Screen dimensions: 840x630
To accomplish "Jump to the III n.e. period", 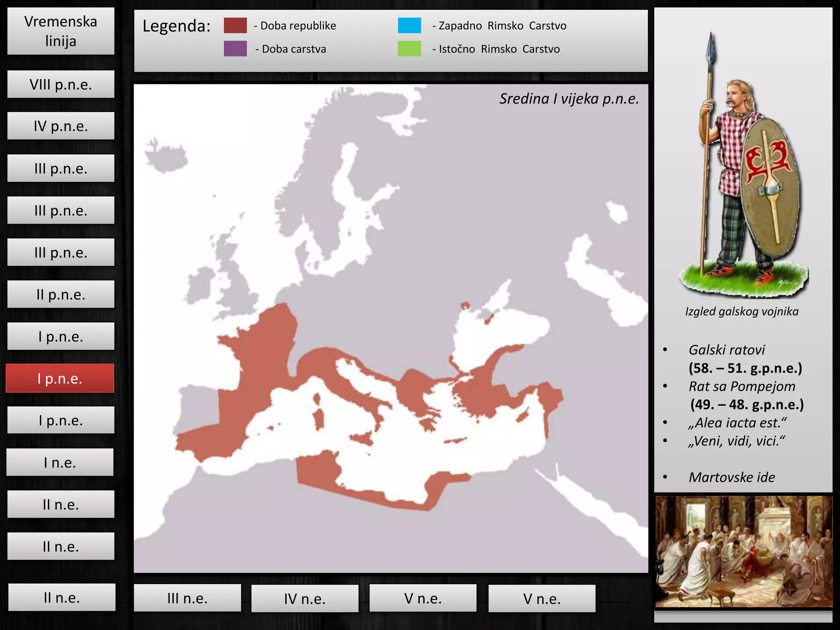I will pyautogui.click(x=187, y=598).
